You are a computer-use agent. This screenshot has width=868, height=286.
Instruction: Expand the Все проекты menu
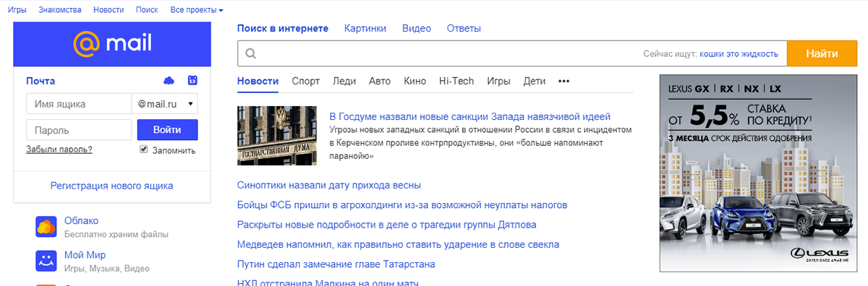point(197,10)
